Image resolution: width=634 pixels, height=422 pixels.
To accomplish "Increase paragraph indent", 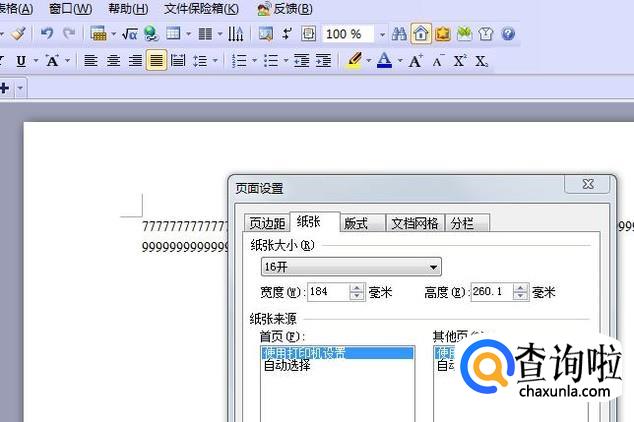I will [x=323, y=61].
